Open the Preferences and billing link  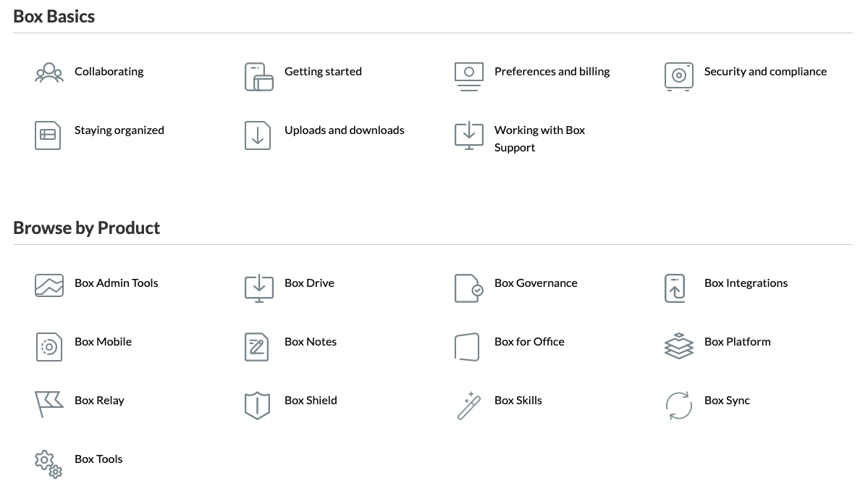(552, 72)
